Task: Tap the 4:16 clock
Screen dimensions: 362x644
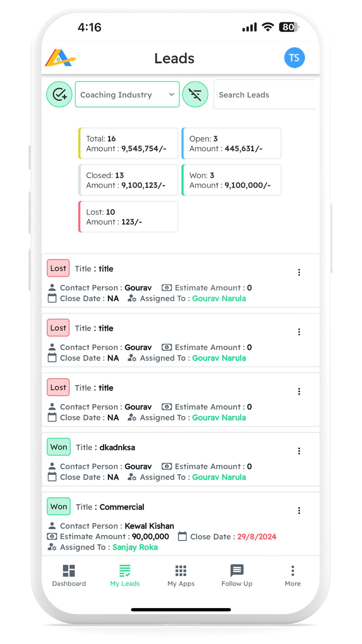Action: coord(89,27)
